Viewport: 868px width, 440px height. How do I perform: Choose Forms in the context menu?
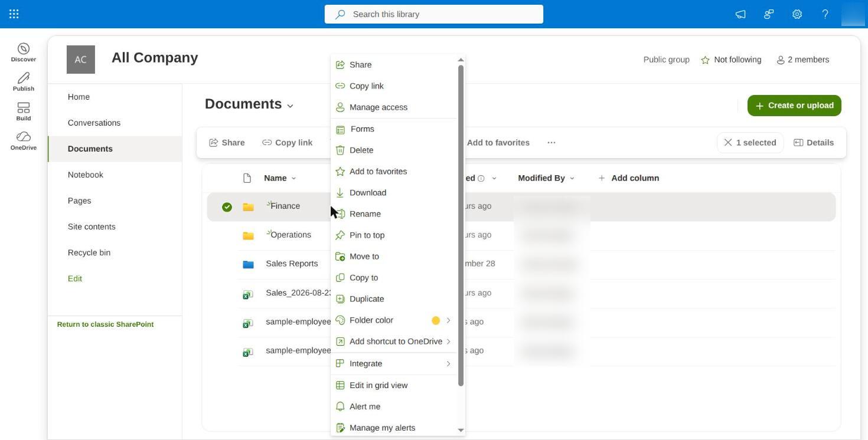coord(395,129)
